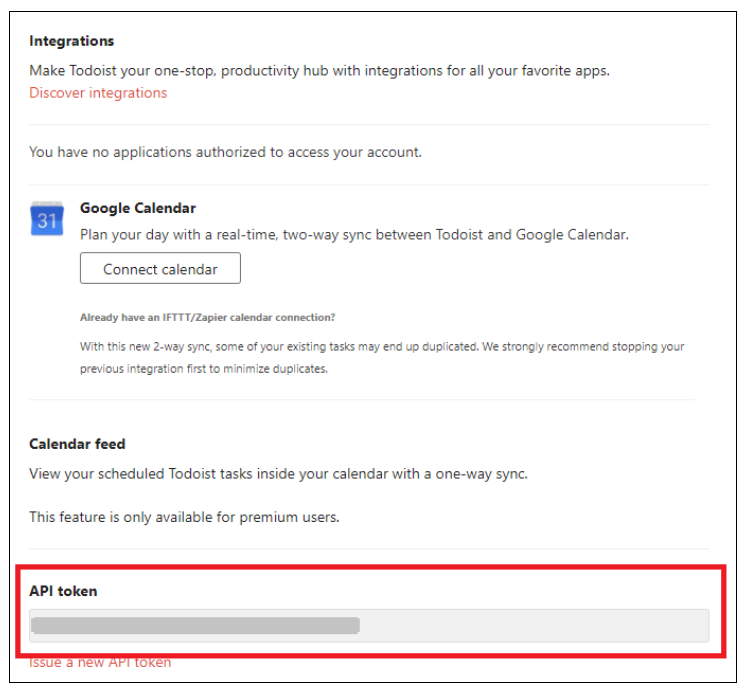This screenshot has width=745, height=692.
Task: Open the Discover integrations link
Action: pyautogui.click(x=98, y=93)
